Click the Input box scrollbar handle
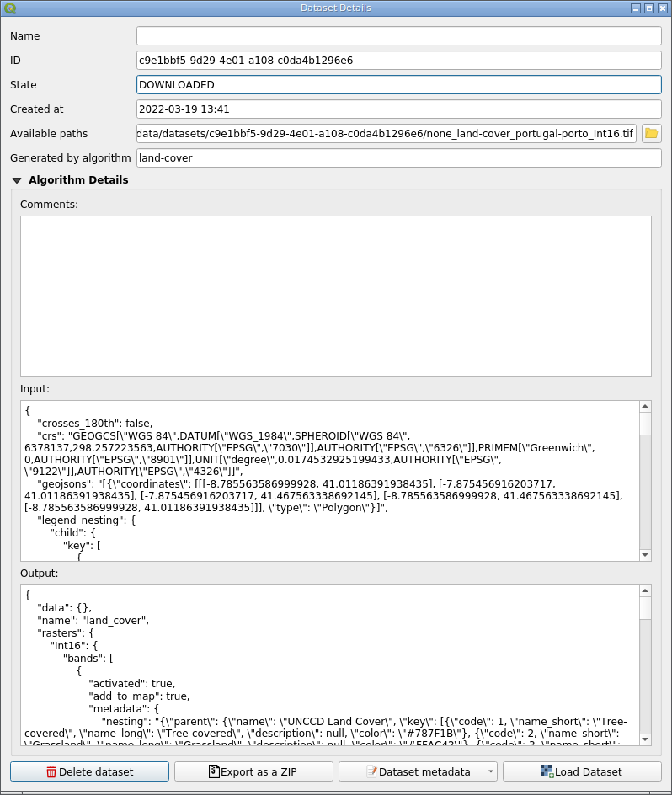The height and width of the screenshot is (795, 672). [x=645, y=424]
